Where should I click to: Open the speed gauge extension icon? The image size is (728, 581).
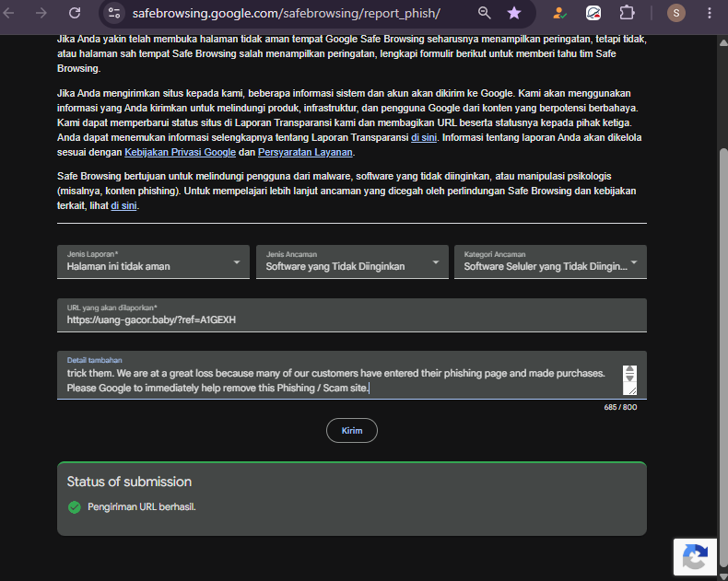point(593,13)
